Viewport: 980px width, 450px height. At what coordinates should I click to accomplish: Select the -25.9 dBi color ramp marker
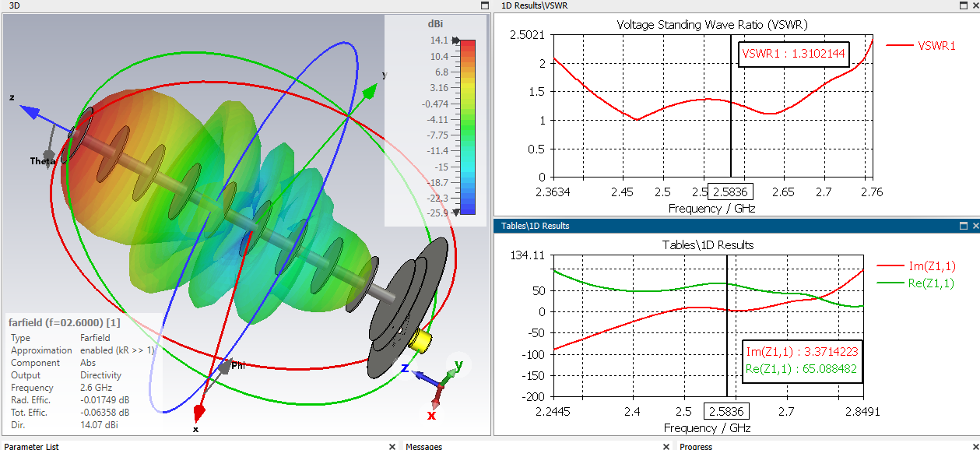tap(457, 212)
